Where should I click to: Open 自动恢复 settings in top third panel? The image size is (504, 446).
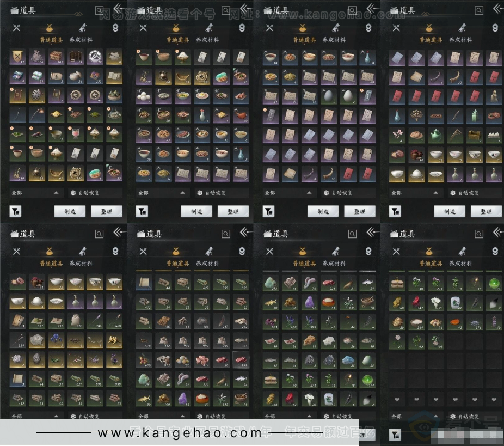pyautogui.click(x=338, y=193)
